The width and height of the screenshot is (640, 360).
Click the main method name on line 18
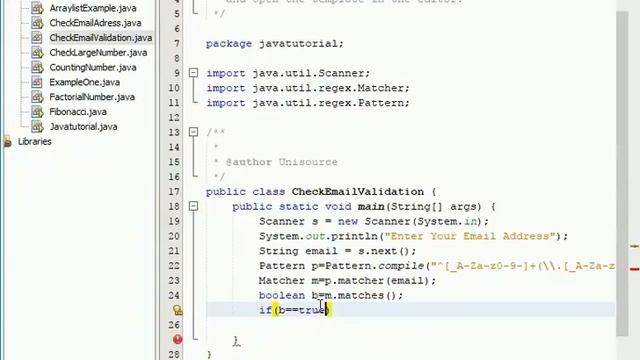tap(371, 207)
